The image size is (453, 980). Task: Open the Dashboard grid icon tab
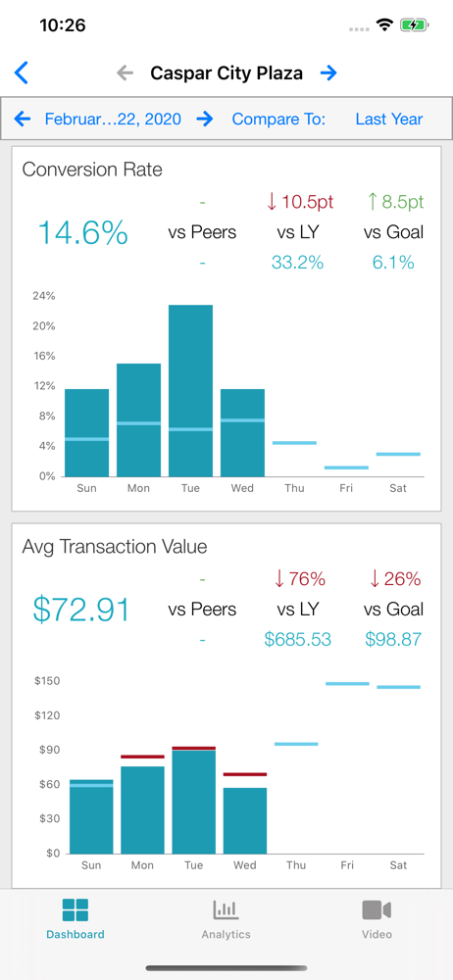tap(75, 910)
